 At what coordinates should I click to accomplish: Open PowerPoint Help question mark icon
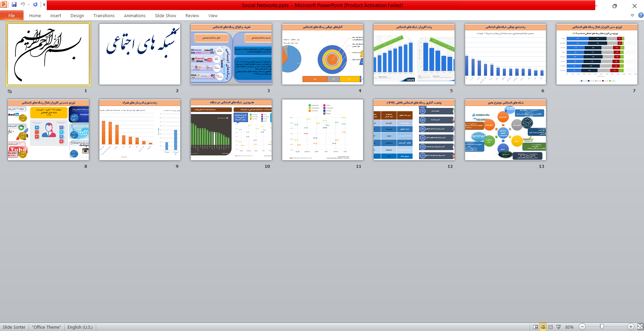[x=641, y=15]
